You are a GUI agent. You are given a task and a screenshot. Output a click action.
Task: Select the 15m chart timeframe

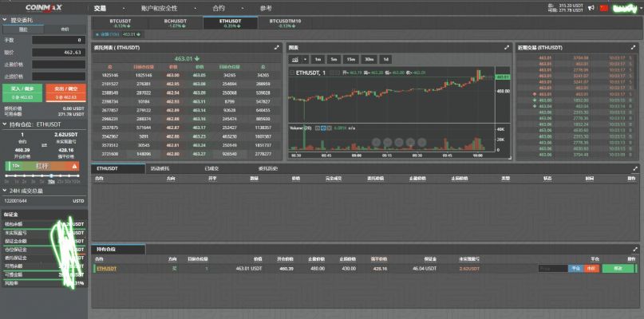(x=351, y=59)
